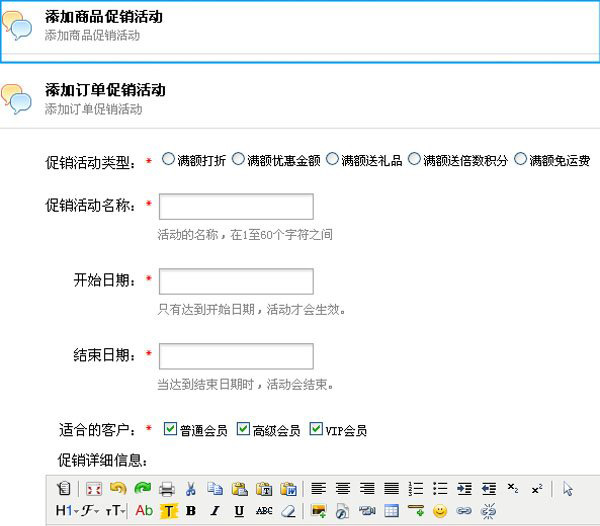Click the 促销活动名称 input field

(236, 207)
